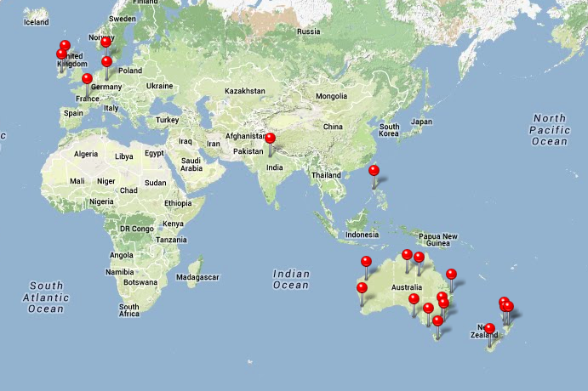Select the right pin of northern Australia's pair
Viewport: 588px width, 391px height.
[x=419, y=258]
